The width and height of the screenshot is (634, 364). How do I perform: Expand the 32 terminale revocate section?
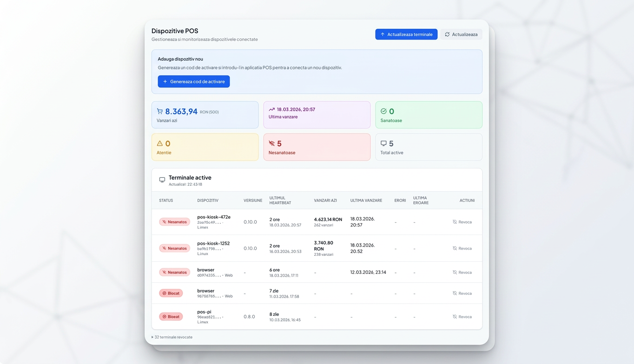172,337
